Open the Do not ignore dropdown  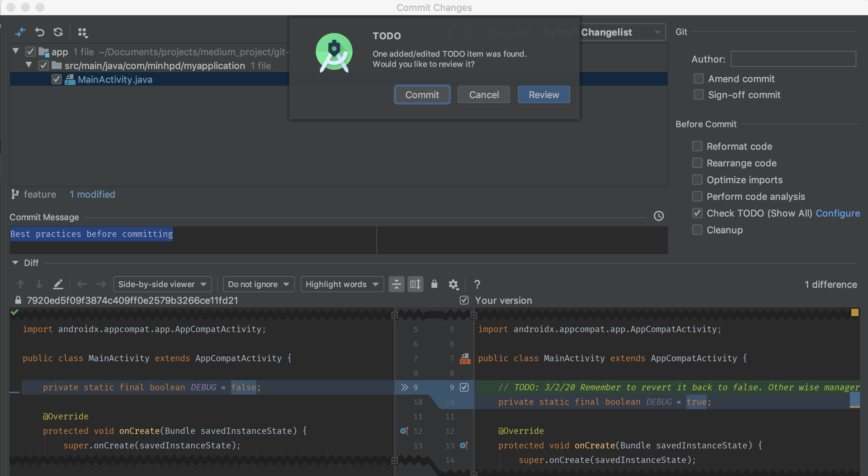[x=258, y=284]
